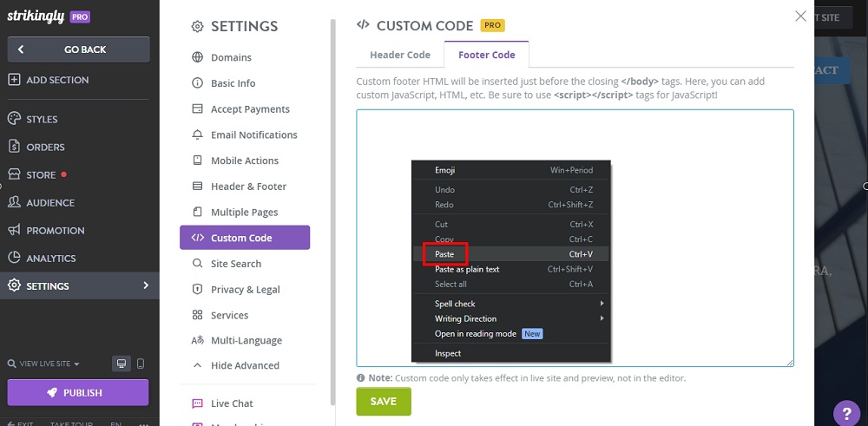Choose Paste from the context menu
Image resolution: width=868 pixels, height=426 pixels.
(x=510, y=254)
